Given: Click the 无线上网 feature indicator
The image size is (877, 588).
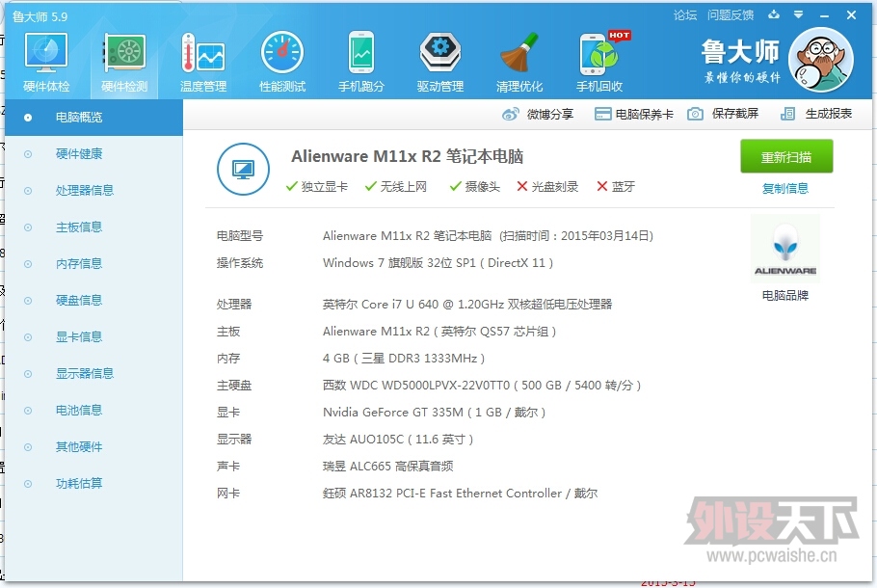Looking at the screenshot, I should pyautogui.click(x=395, y=187).
